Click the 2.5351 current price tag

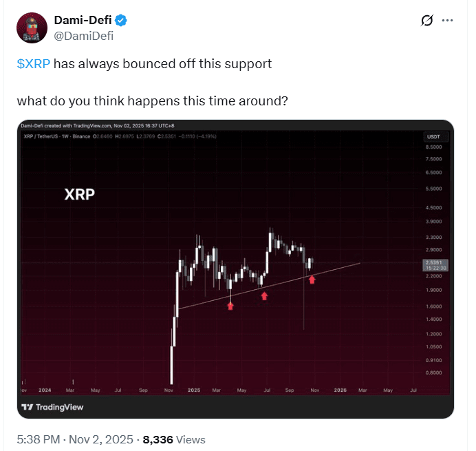tap(435, 265)
